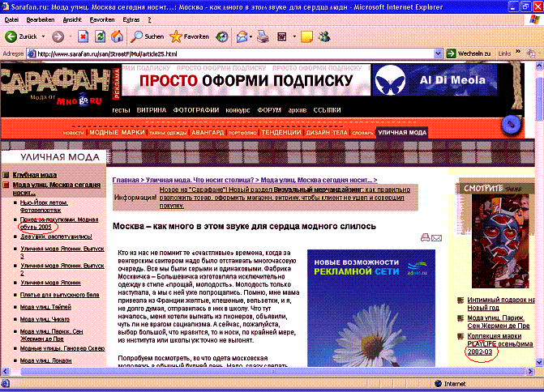Open the ? help menu
Viewport: 544px width, 392px height.
coord(149,19)
